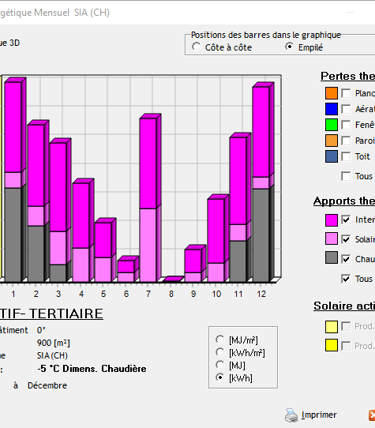
Task: Enable the Toit losses checkbox
Action: coord(346,156)
